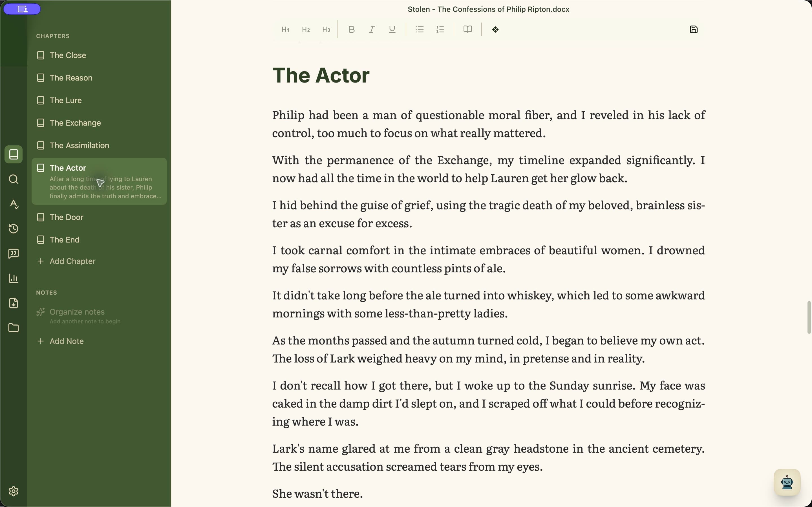Select The Door chapter
This screenshot has width=812, height=507.
click(x=99, y=217)
